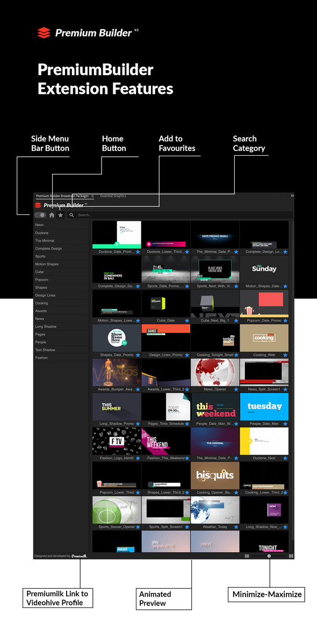Minimize thumbnails with small grid icon

coord(247,556)
